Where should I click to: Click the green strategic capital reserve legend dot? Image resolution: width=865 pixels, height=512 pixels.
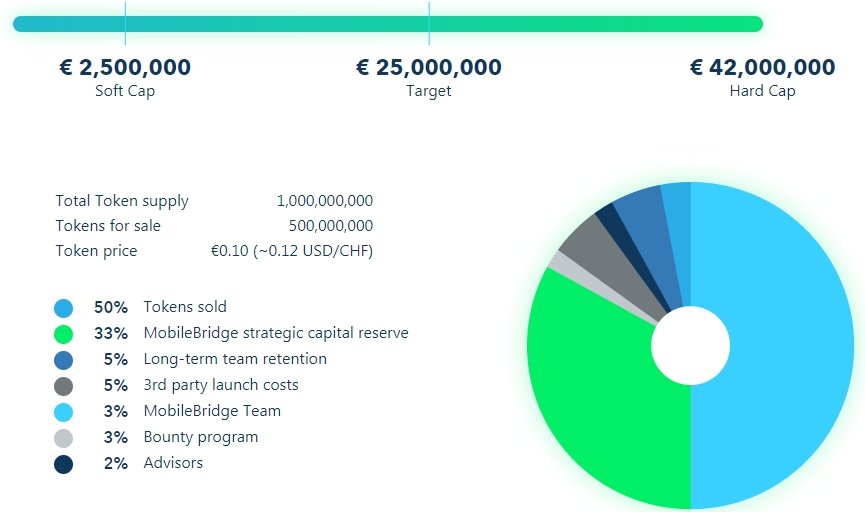[x=64, y=334]
